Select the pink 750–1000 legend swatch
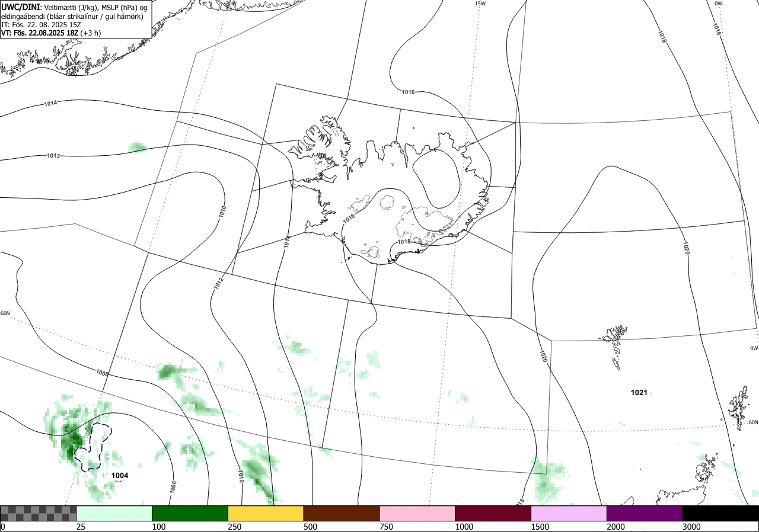Viewport: 759px width, 532px height. 417,513
